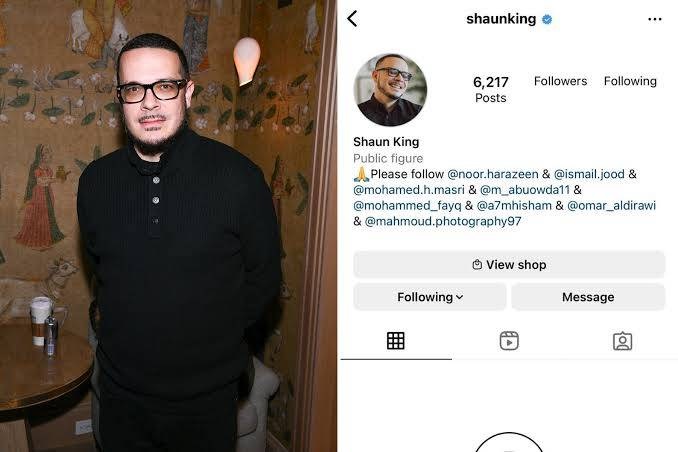The width and height of the screenshot is (678, 452).
Task: Open the @omar_aldirawi mention
Action: tap(611, 205)
